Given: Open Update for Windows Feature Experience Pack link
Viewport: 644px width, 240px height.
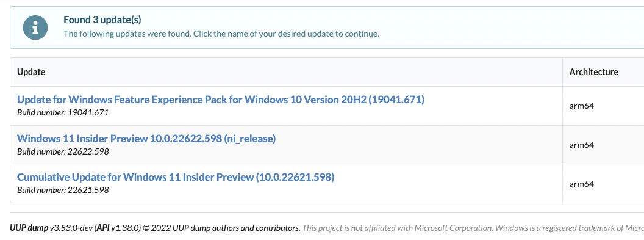Looking at the screenshot, I should coord(221,100).
